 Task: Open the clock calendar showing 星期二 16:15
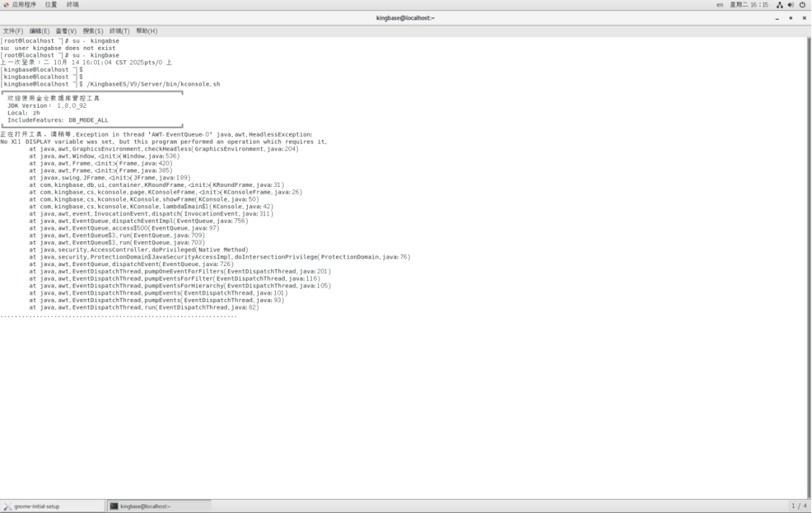[749, 4]
